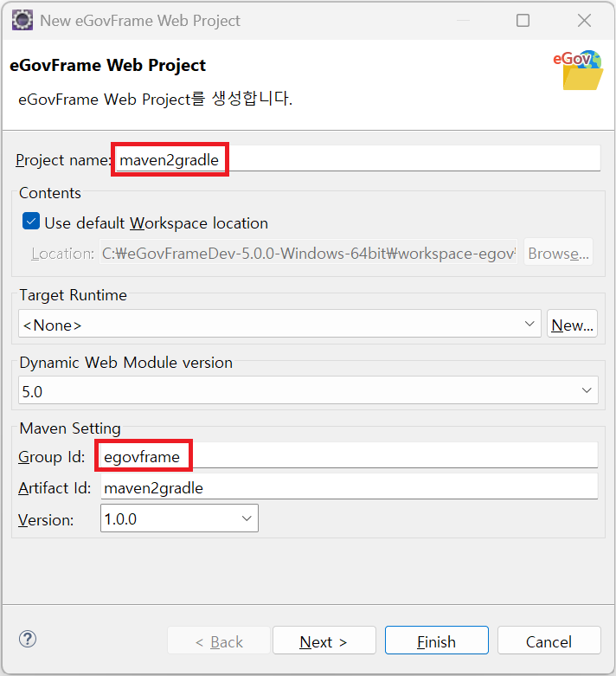Viewport: 616px width, 676px height.
Task: Click the Browse... location button
Action: coord(558,254)
